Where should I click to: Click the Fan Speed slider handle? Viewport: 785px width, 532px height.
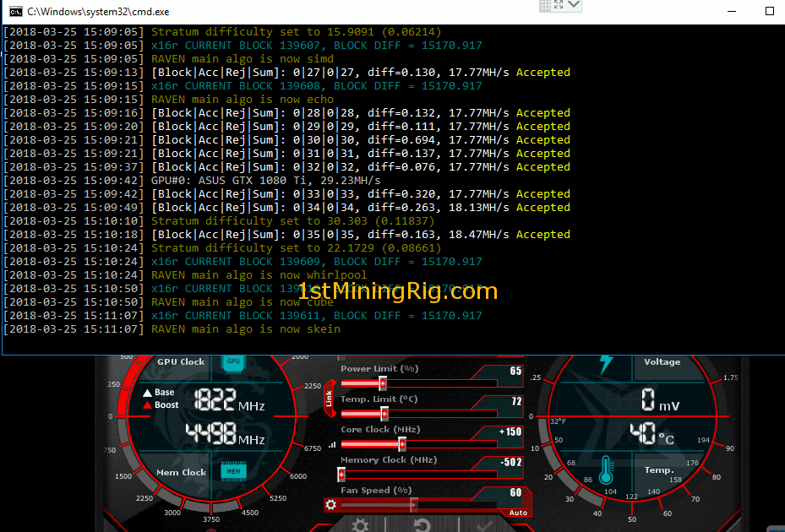(413, 504)
